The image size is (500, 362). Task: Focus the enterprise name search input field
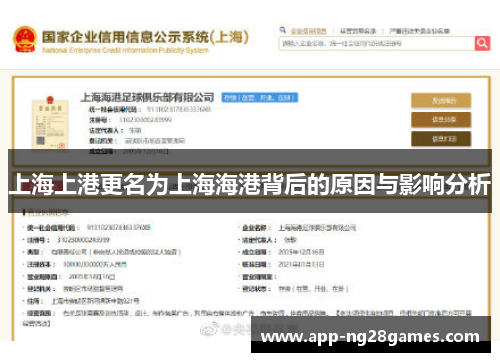pyautogui.click(x=377, y=43)
